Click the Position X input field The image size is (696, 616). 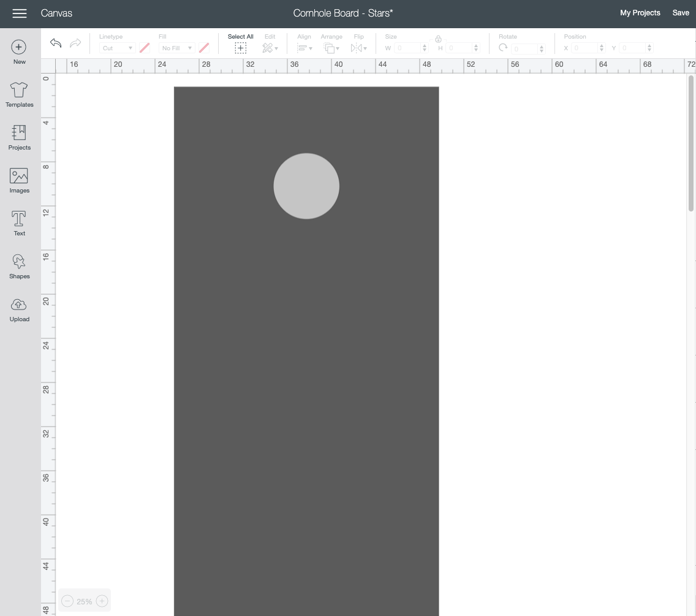click(x=584, y=48)
